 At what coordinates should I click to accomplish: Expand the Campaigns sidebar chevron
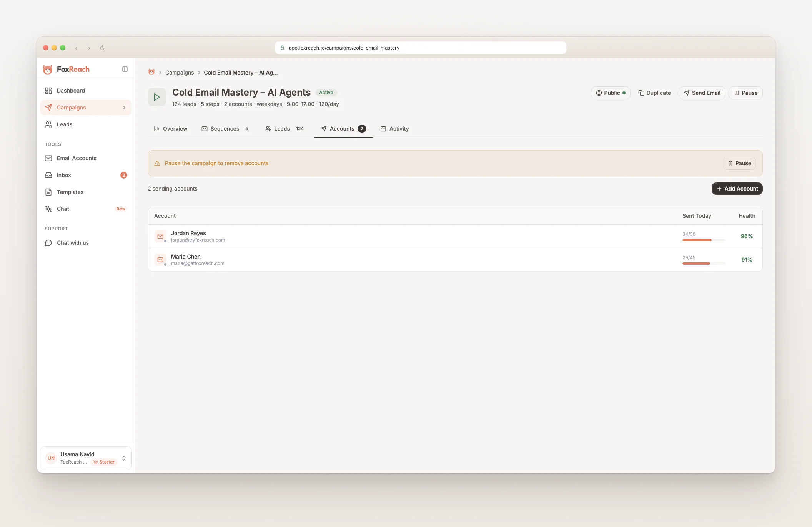[x=124, y=108]
